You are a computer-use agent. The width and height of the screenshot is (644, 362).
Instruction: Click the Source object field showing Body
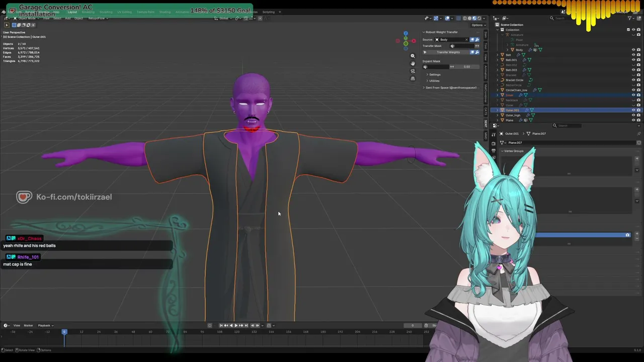coord(451,39)
